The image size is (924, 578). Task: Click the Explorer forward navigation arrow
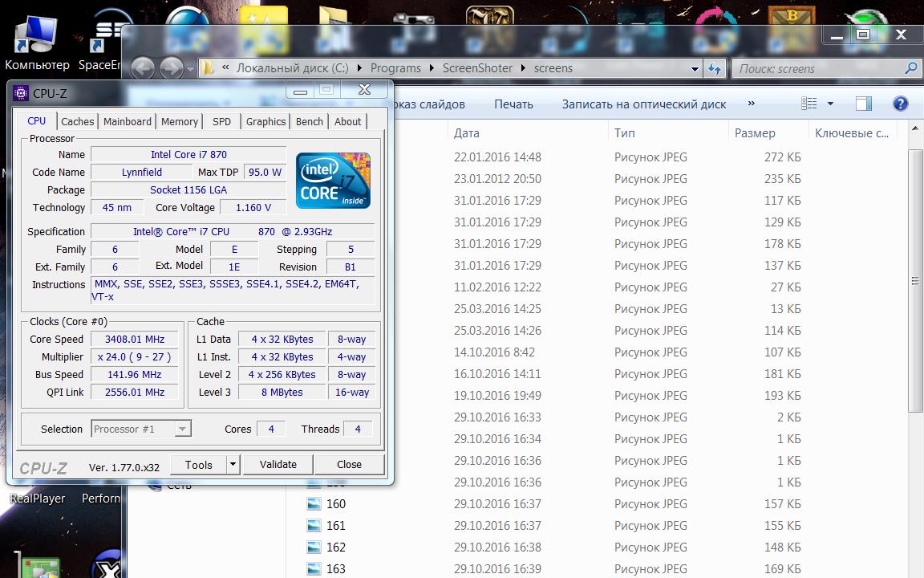point(172,68)
